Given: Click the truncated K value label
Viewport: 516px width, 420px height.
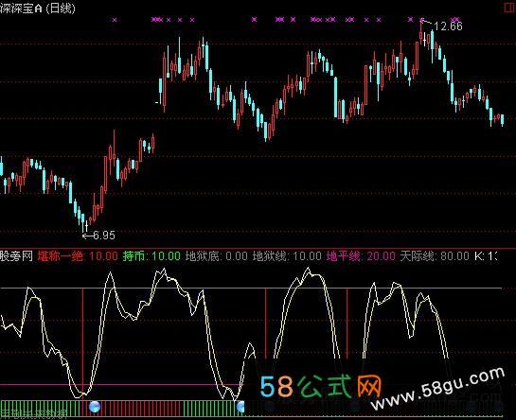Looking at the screenshot, I should coord(486,256).
